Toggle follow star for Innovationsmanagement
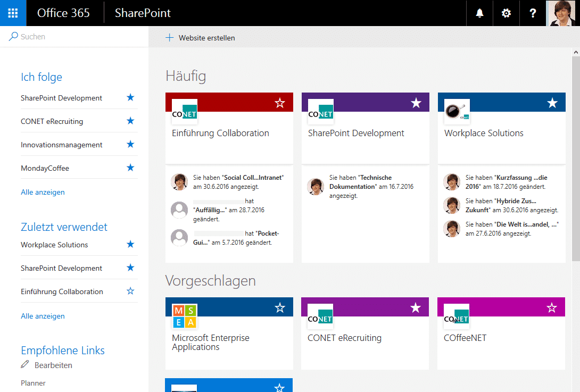 [130, 144]
